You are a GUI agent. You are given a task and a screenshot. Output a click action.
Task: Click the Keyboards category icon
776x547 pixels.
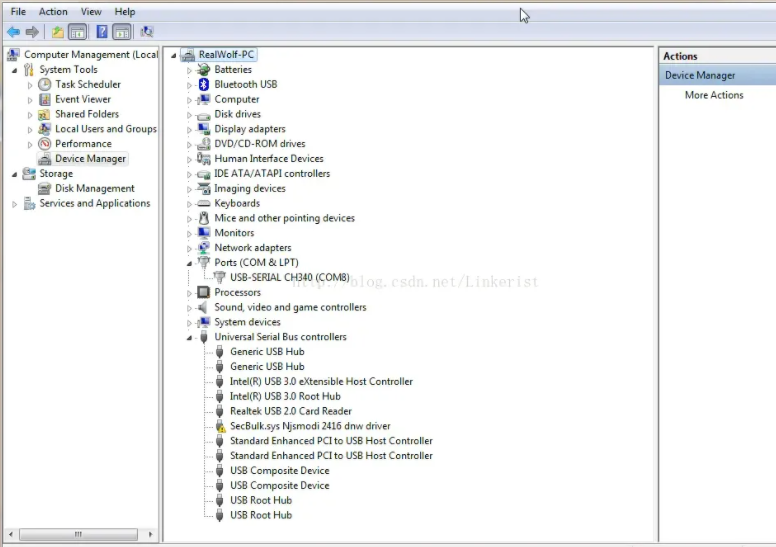pyautogui.click(x=203, y=203)
